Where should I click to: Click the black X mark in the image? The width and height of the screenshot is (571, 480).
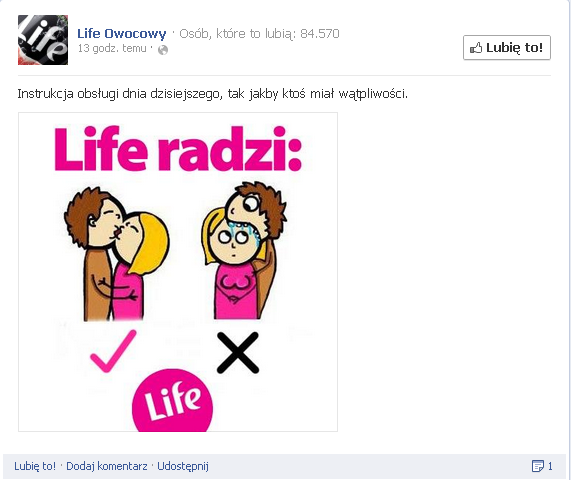tap(238, 353)
